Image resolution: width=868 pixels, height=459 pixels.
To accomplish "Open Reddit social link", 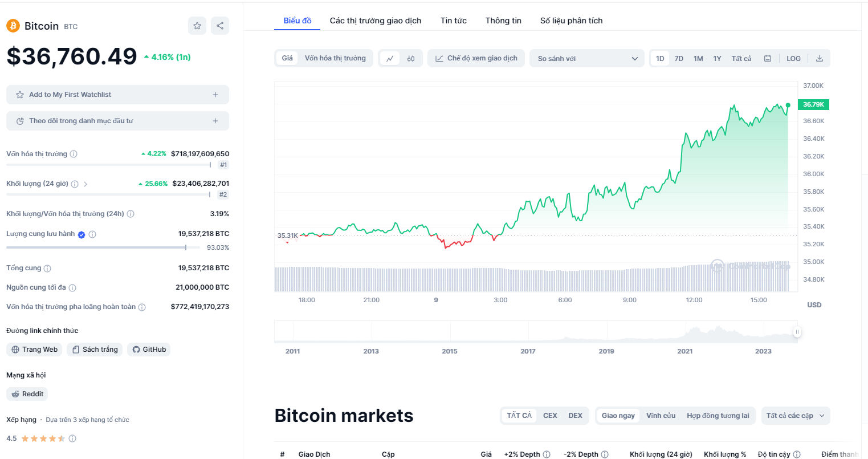I will click(x=27, y=394).
